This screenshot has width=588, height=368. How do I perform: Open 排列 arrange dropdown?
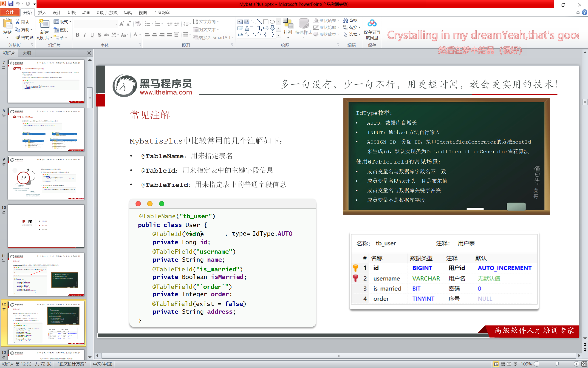click(x=288, y=29)
